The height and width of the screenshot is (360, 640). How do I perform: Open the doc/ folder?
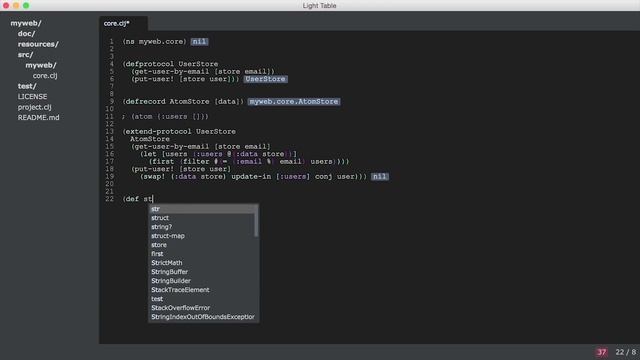[26, 34]
